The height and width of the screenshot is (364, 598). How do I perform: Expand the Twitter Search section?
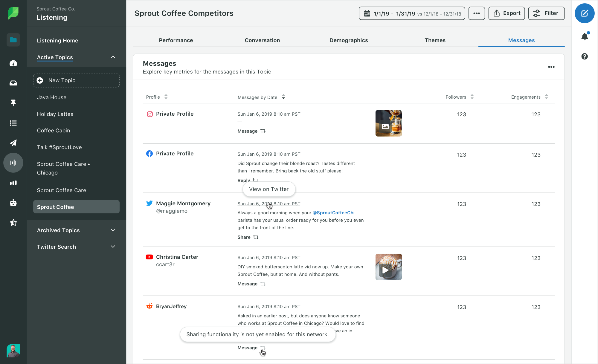click(113, 247)
